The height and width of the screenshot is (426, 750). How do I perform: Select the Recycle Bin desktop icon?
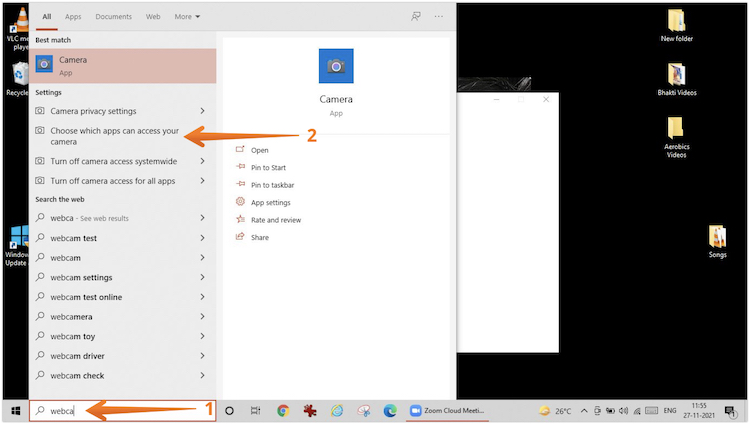coord(17,79)
